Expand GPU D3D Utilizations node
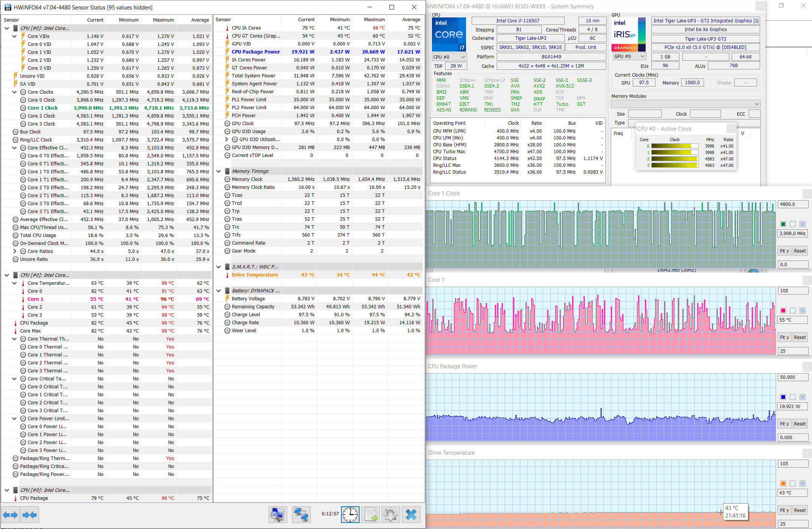This screenshot has width=812, height=529. (227, 139)
